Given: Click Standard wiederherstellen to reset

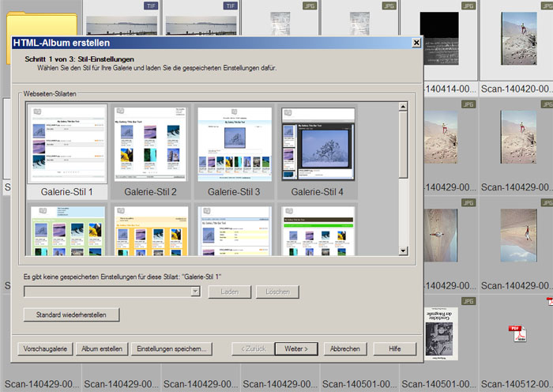Looking at the screenshot, I should tap(71, 315).
